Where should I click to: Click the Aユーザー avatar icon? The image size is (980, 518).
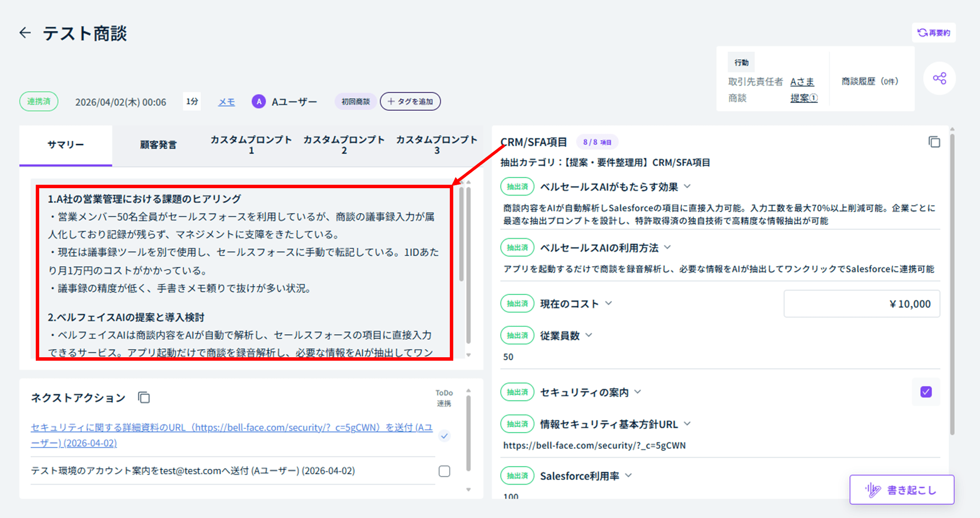[x=258, y=101]
